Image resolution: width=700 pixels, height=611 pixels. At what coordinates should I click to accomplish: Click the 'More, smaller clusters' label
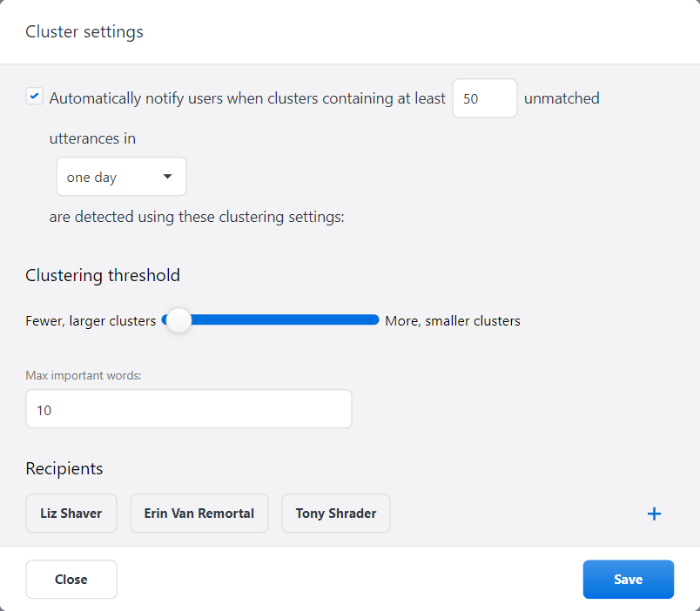coord(453,320)
